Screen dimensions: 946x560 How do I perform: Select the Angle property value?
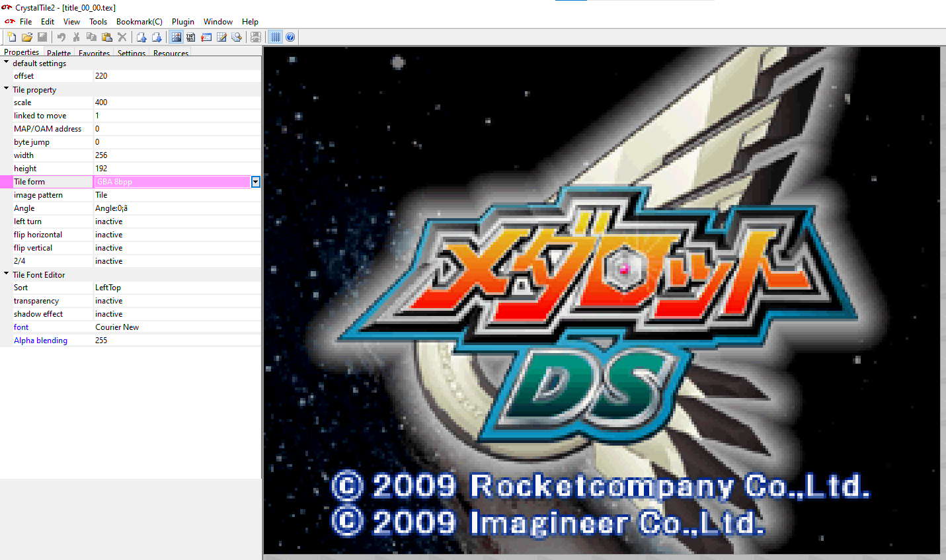point(177,208)
